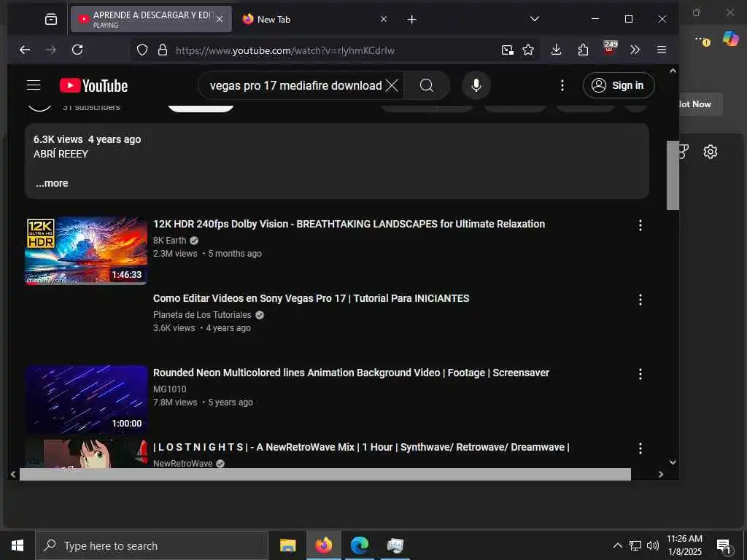This screenshot has width=747, height=560.
Task: Click the page vertical scrollbar thumb
Action: point(673,175)
